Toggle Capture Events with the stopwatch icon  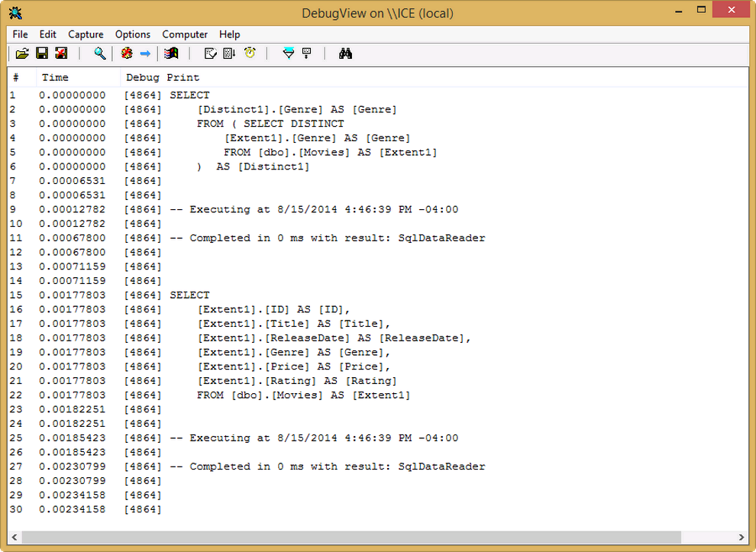[x=250, y=53]
